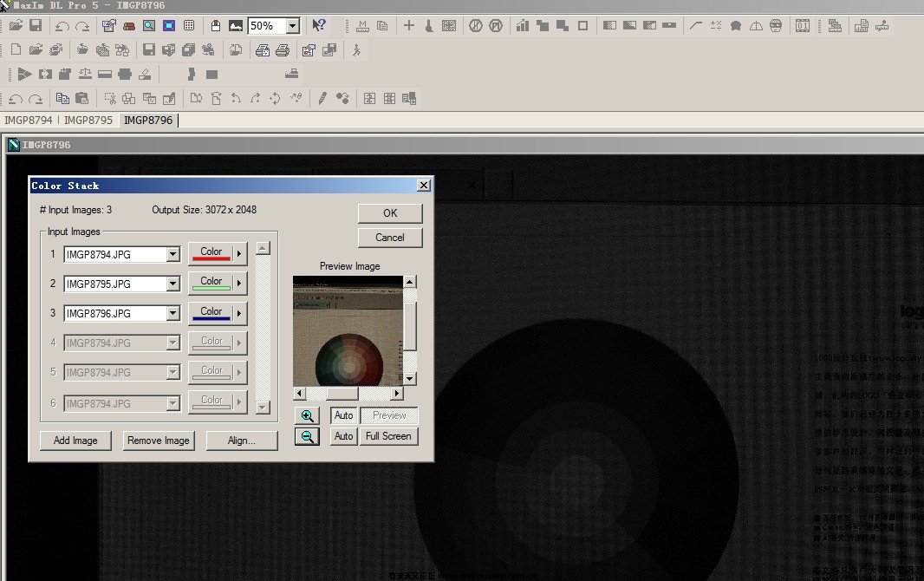
Task: Click the ruler M measurement icon
Action: click(x=362, y=25)
